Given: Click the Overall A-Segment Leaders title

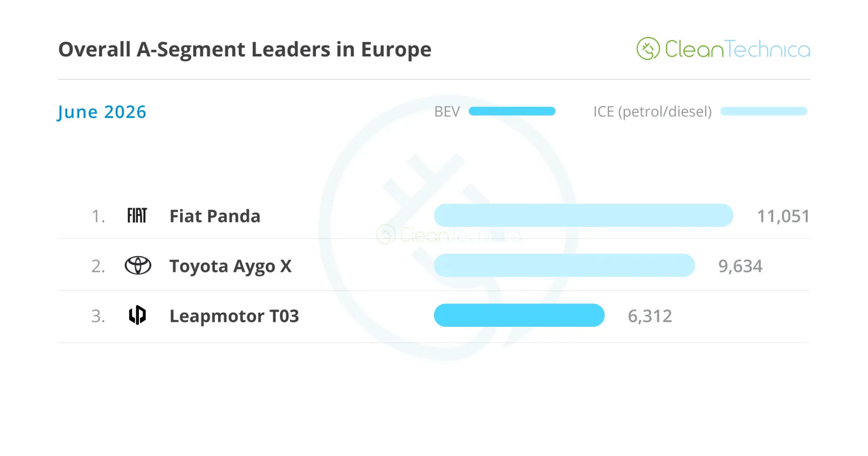Looking at the screenshot, I should 245,49.
